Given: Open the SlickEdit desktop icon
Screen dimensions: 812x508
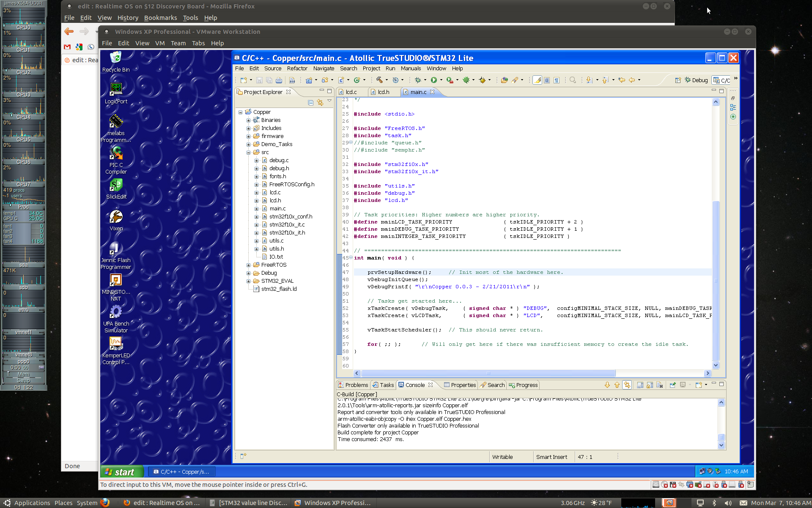Looking at the screenshot, I should tap(116, 188).
